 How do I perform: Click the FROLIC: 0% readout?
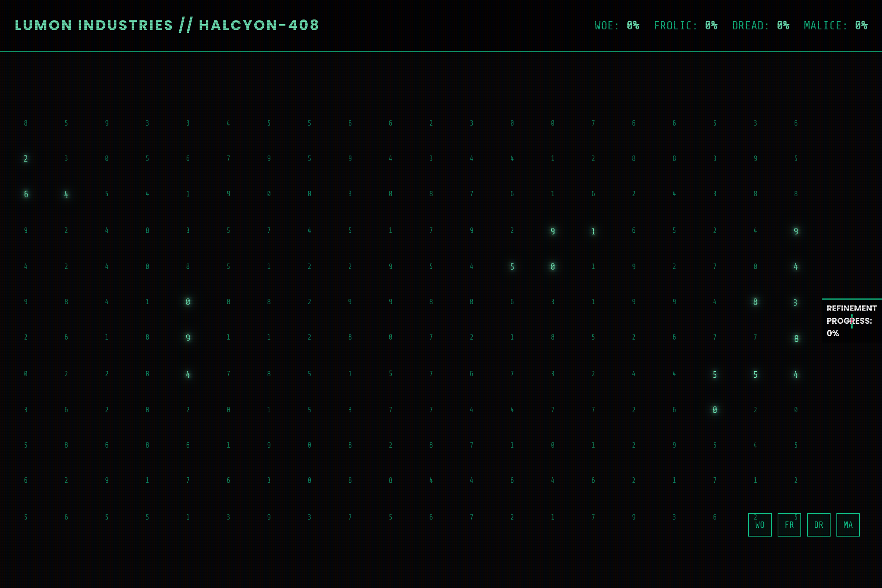point(685,25)
